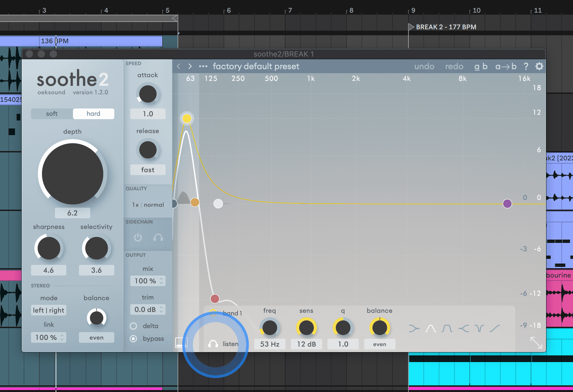Click band balance value field even
Screen dimensions: 573x392
(x=380, y=344)
